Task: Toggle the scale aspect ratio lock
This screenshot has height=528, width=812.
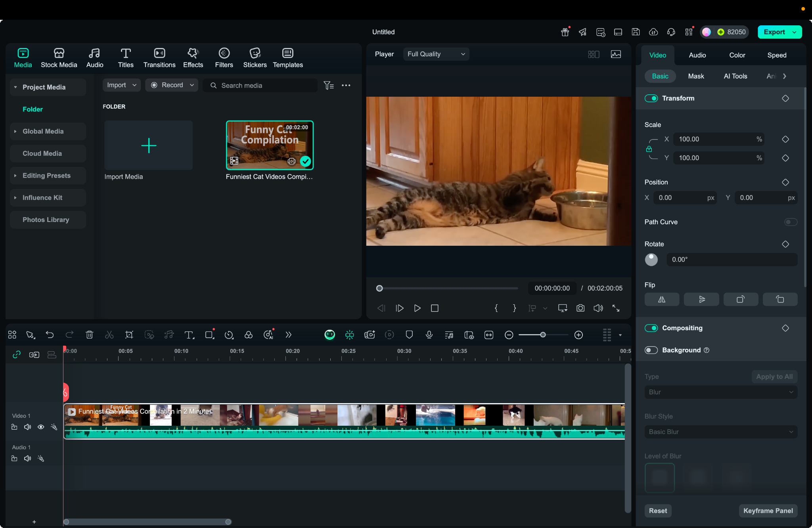Action: (x=649, y=149)
